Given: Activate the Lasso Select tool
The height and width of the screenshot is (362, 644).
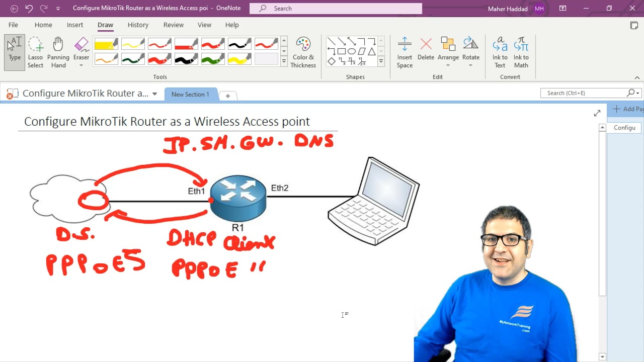Looking at the screenshot, I should point(35,52).
